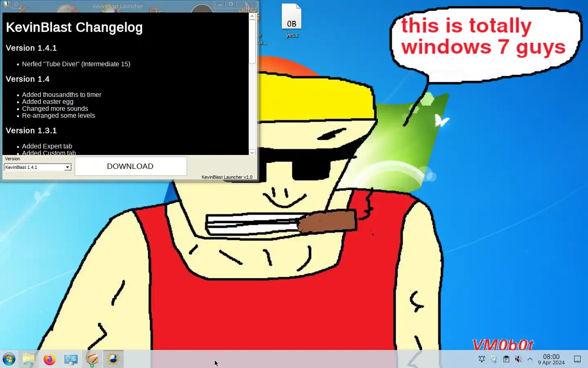Select the yes.s file on desktop

pos(292,21)
